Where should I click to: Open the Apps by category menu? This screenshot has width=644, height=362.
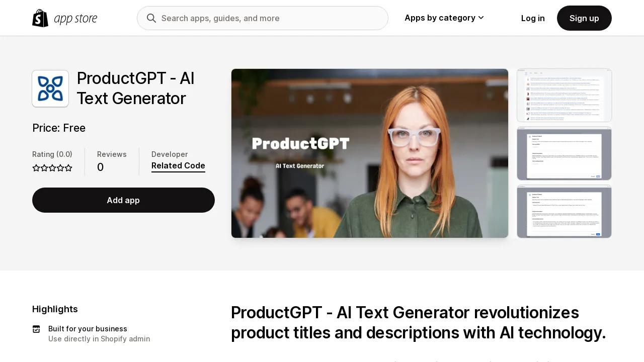(444, 18)
